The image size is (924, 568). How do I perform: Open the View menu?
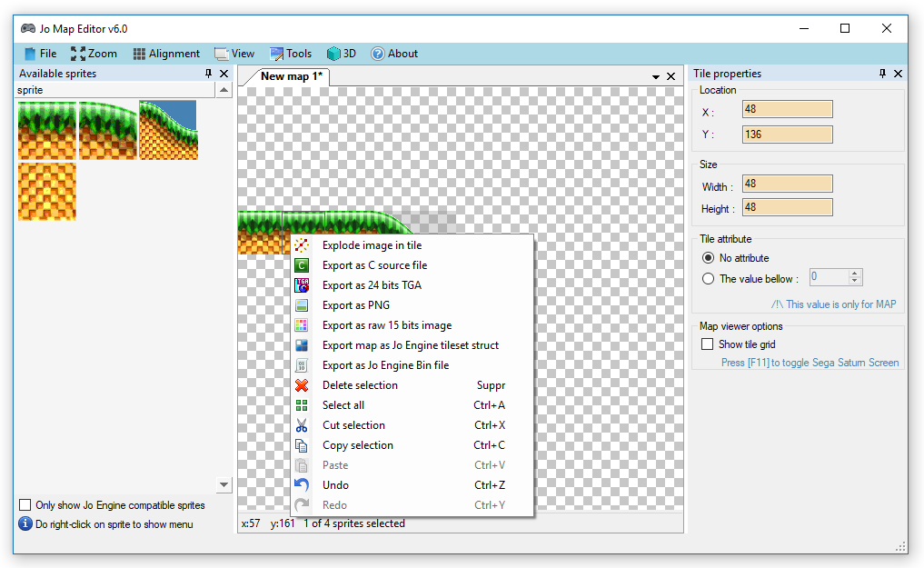point(234,54)
